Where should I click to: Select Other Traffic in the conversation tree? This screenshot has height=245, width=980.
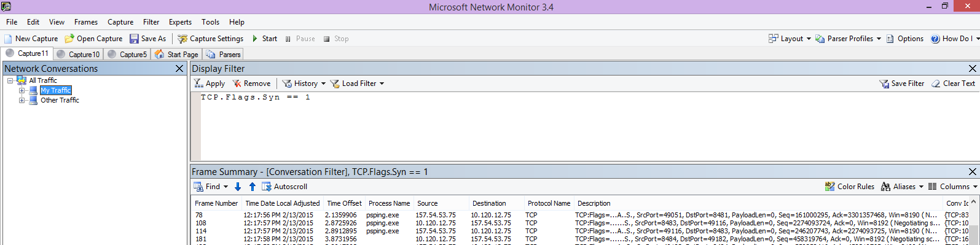tap(60, 100)
